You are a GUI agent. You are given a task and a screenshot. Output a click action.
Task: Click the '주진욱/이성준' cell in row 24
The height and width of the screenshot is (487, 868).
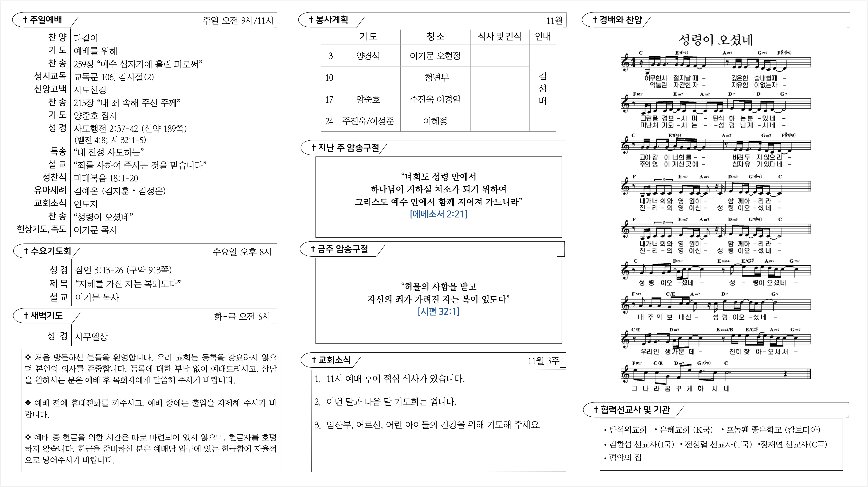coord(368,121)
